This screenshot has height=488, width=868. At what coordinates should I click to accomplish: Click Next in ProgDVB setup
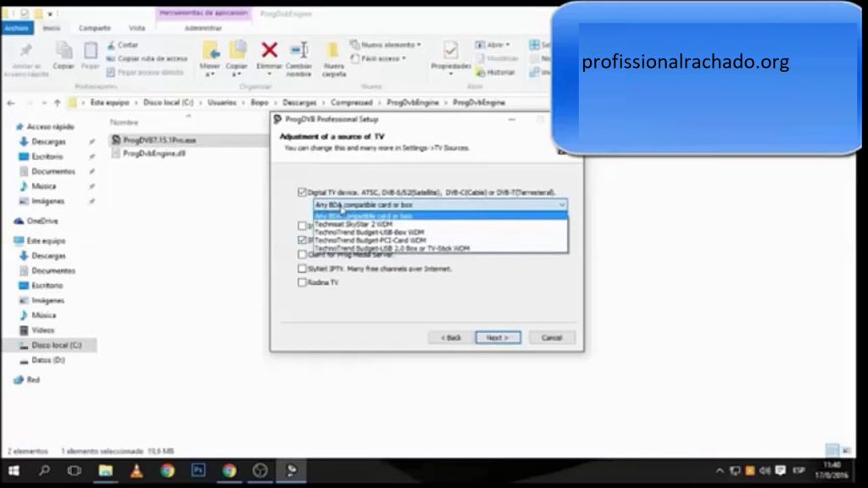498,337
